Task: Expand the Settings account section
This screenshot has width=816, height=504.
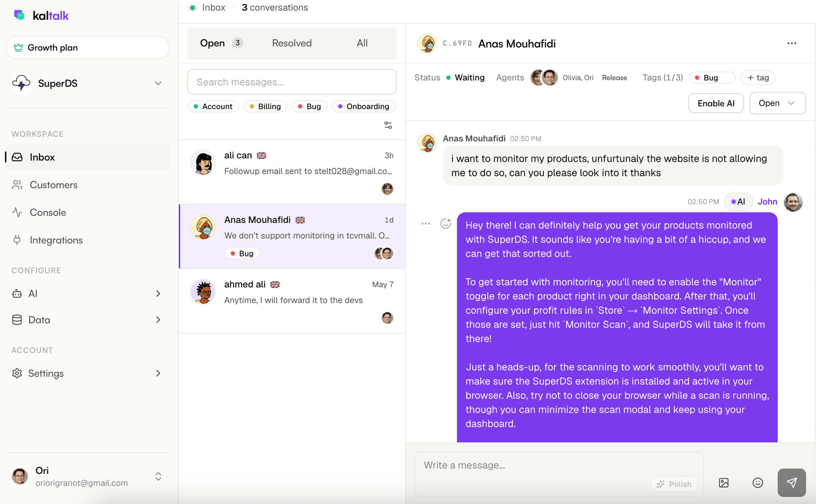Action: [158, 373]
